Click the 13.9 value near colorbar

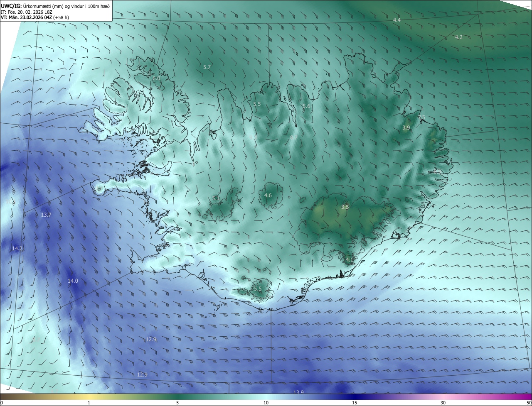[x=298, y=392]
